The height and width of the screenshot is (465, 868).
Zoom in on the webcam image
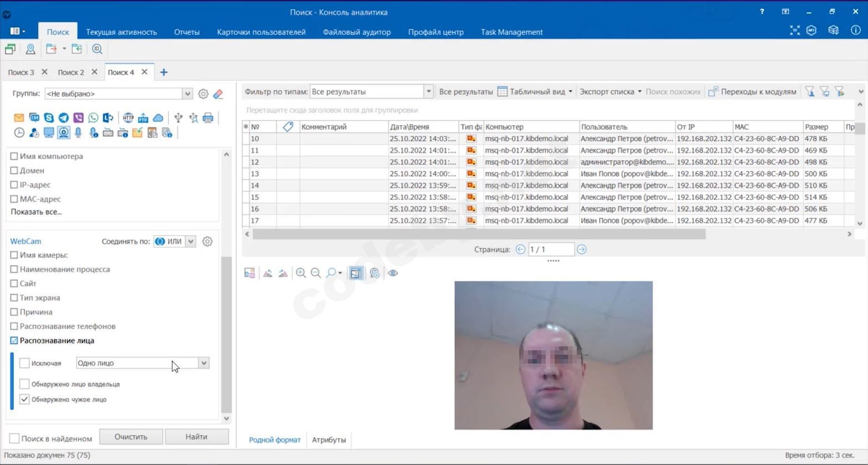[x=301, y=273]
